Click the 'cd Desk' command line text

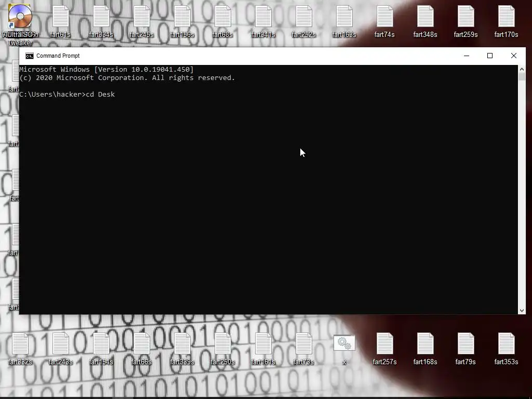(x=100, y=95)
